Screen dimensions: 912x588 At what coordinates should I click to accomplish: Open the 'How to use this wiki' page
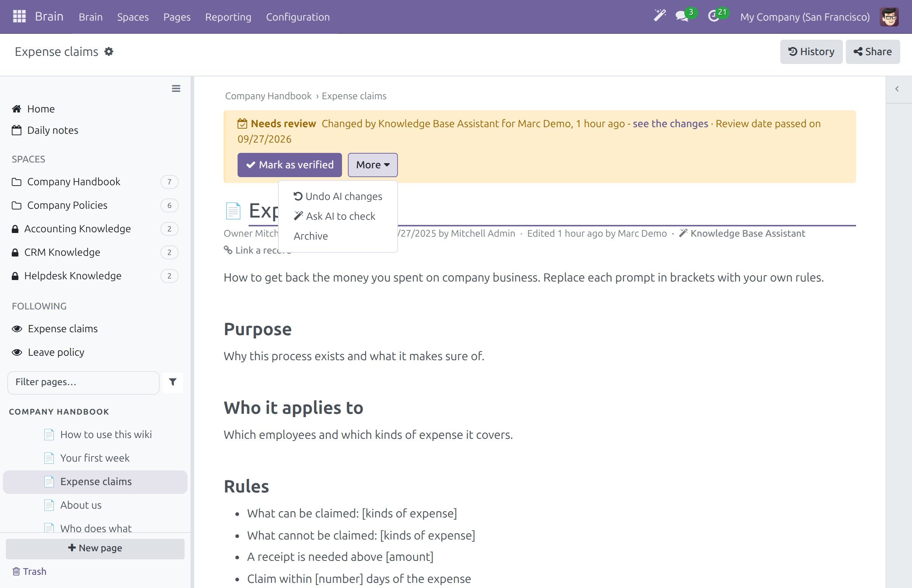[x=95, y=434]
